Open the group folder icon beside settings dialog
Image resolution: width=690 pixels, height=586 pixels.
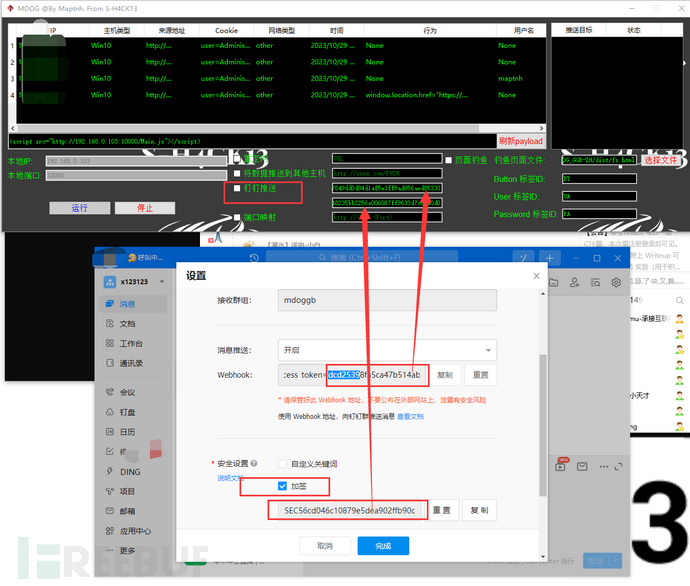(554, 282)
